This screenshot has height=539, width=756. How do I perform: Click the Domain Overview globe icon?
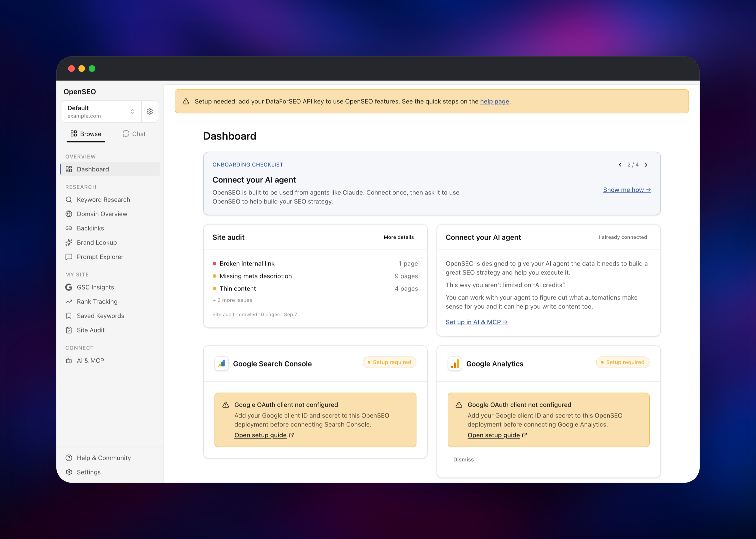pyautogui.click(x=69, y=214)
